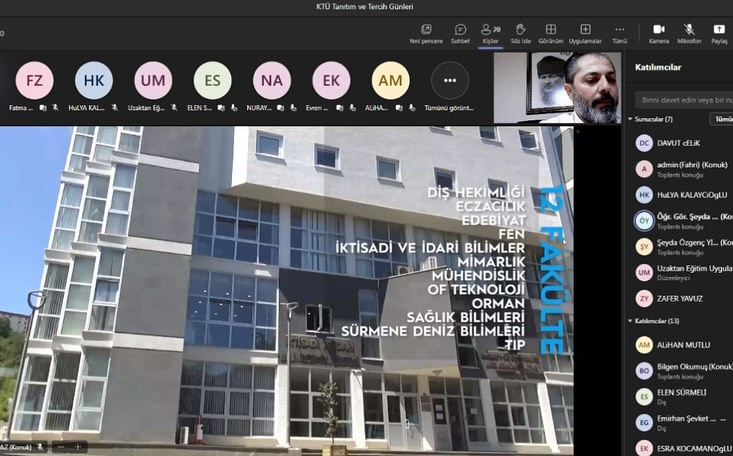The width and height of the screenshot is (733, 456).
Task: Raise hand with Söz iste
Action: click(x=520, y=33)
